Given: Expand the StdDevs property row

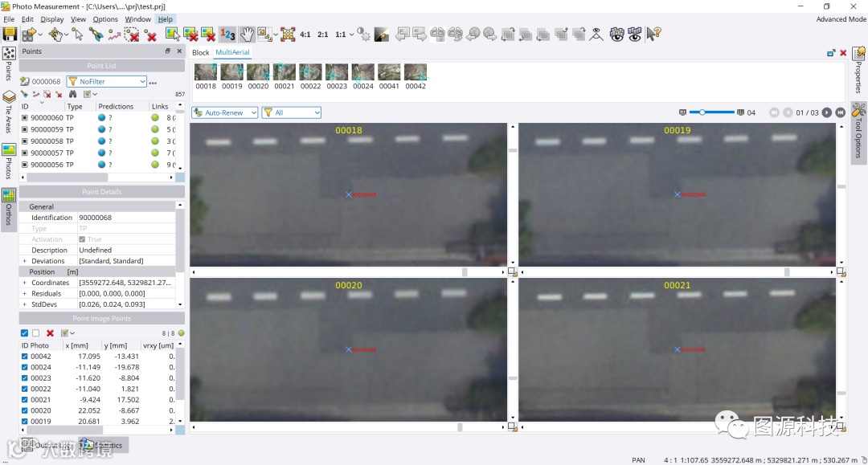Looking at the screenshot, I should (24, 304).
